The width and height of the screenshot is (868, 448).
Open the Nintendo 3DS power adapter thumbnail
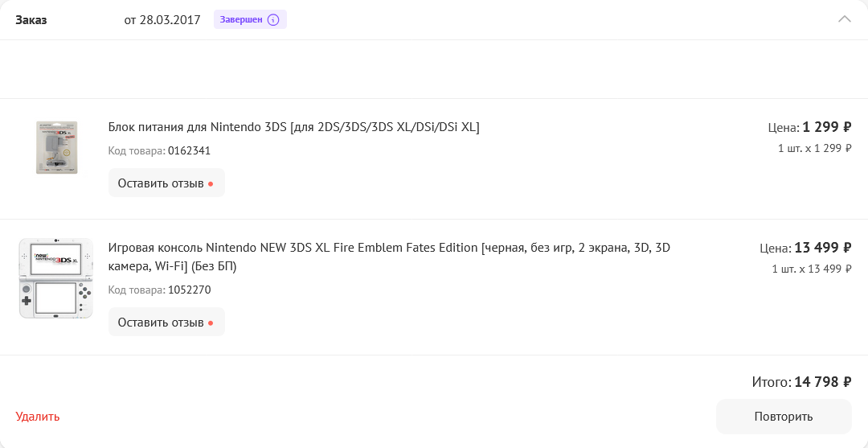(x=56, y=147)
